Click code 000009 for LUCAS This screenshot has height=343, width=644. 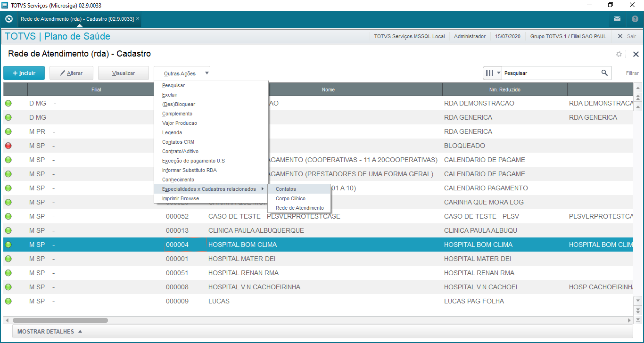point(177,301)
